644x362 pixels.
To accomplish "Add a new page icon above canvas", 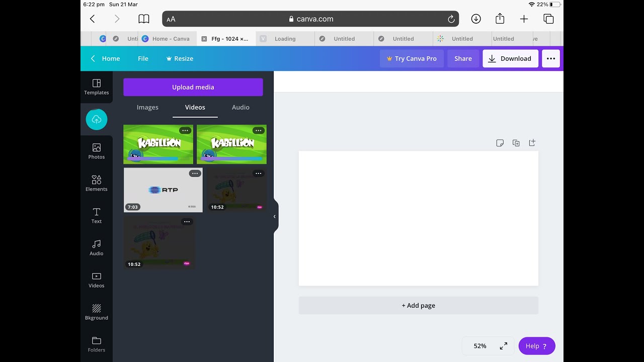I will 532,143.
